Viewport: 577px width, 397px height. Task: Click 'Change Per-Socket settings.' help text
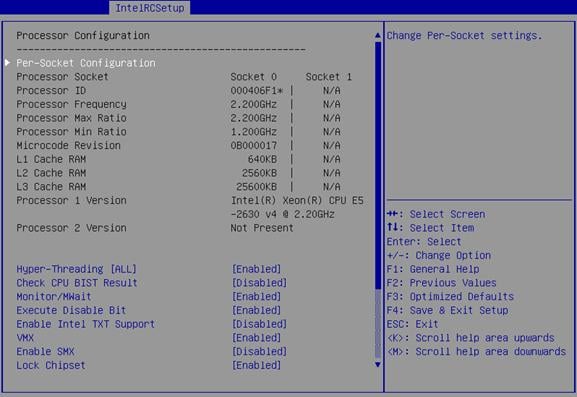point(464,36)
